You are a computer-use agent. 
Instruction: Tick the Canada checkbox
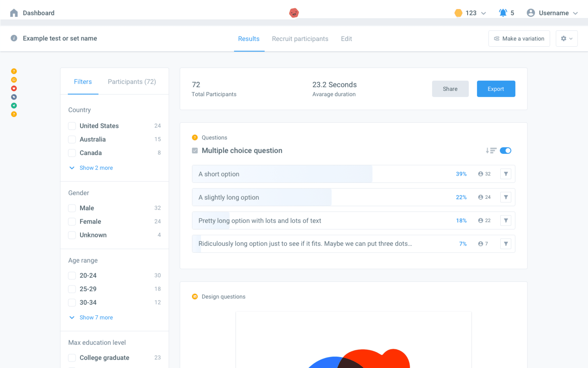point(72,153)
